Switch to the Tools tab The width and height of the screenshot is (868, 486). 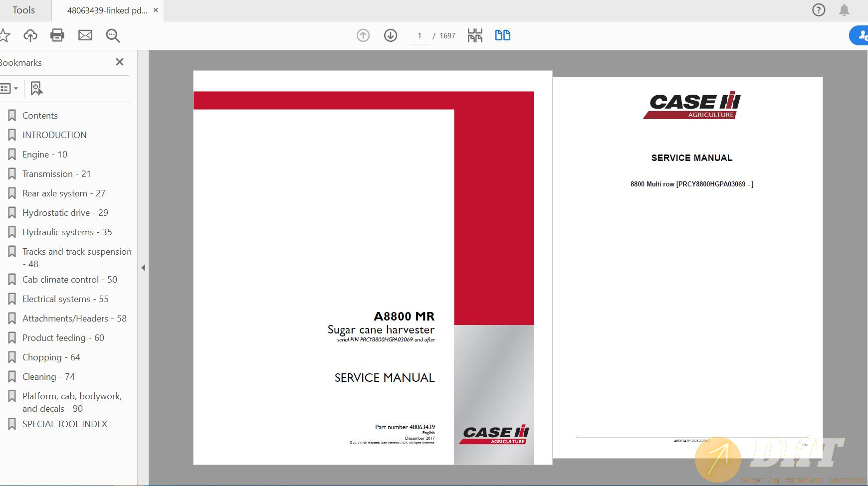point(24,10)
